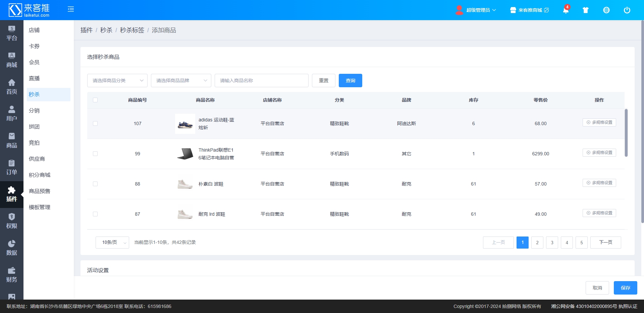This screenshot has height=313, width=644.
Task: Open the notification bell with badge
Action: [x=566, y=10]
